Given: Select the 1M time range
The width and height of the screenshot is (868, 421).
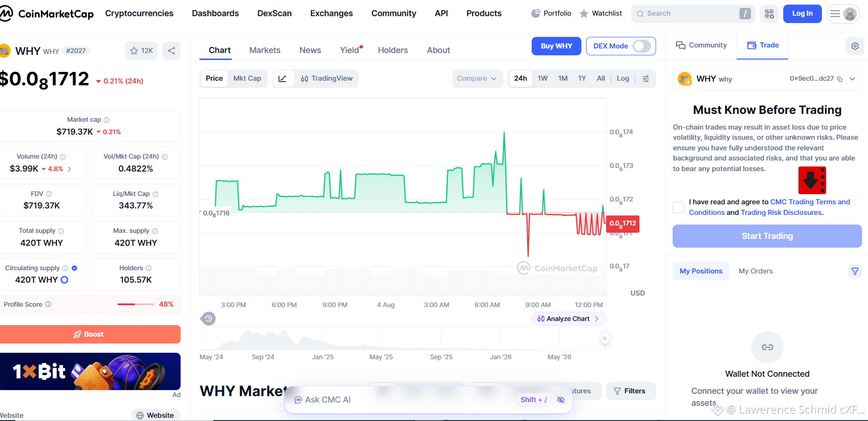Looking at the screenshot, I should (563, 78).
